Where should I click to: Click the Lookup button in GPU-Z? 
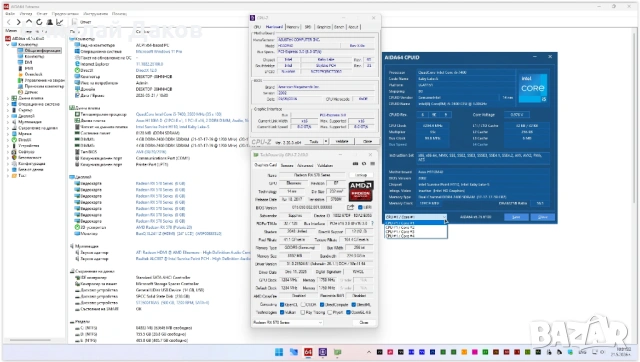point(361,175)
